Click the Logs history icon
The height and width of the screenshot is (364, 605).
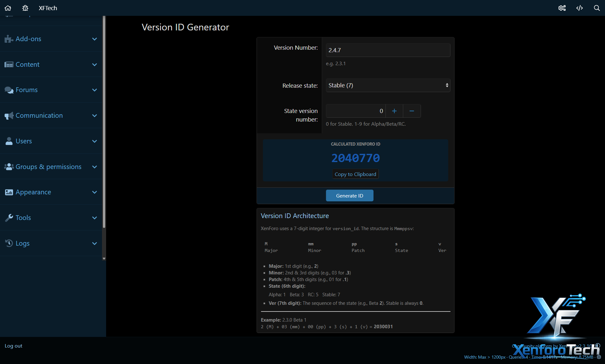pyautogui.click(x=9, y=243)
